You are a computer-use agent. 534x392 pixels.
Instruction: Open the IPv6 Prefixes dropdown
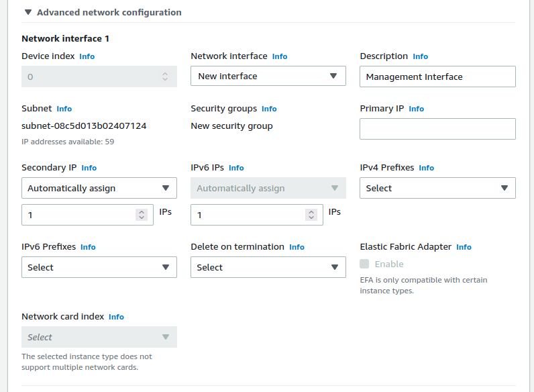coord(99,267)
